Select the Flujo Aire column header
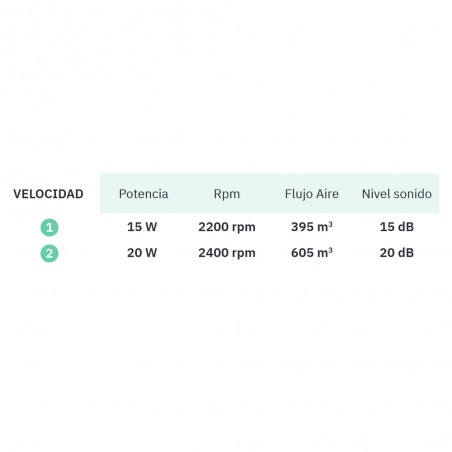452x452 pixels. coord(312,194)
